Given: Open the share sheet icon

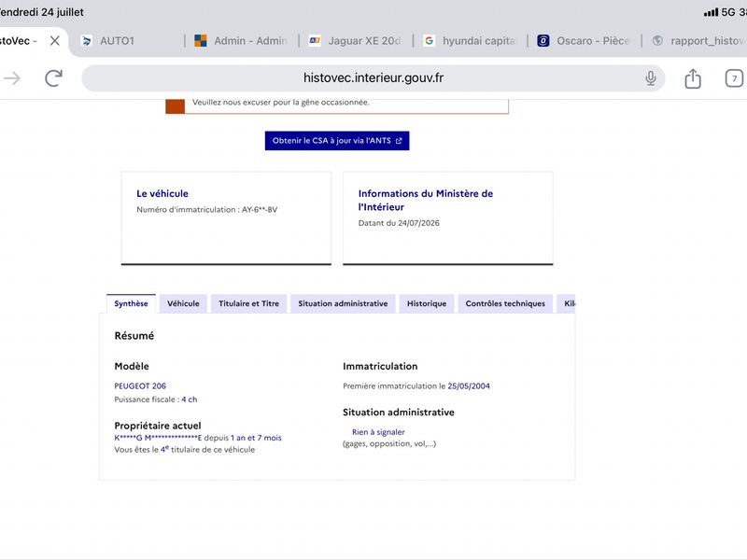Looking at the screenshot, I should 693,78.
